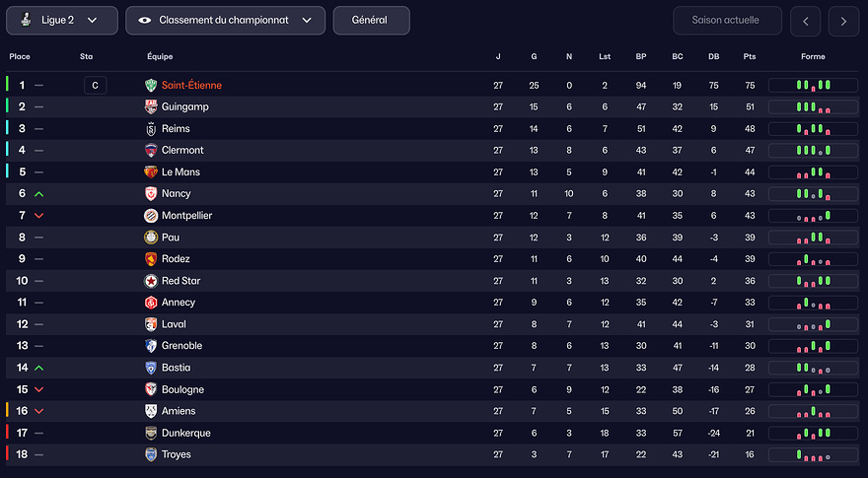Click Saint-Étienne's form indicator bars
The height and width of the screenshot is (478, 868).
812,86
